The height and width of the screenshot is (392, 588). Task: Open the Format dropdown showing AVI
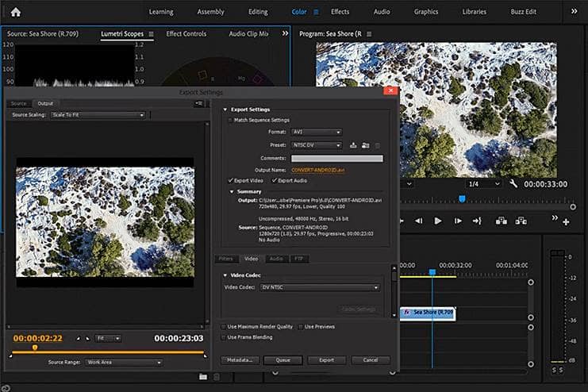pyautogui.click(x=316, y=133)
